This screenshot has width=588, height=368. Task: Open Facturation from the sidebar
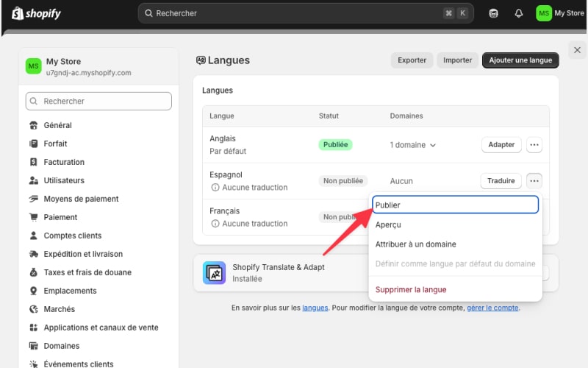64,162
